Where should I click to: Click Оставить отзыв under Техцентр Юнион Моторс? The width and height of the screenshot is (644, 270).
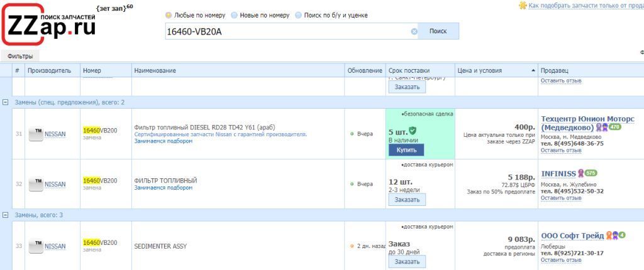point(561,150)
